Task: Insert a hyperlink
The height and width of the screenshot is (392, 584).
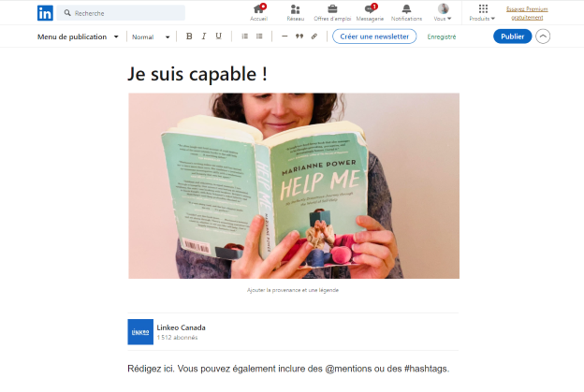Action: (314, 36)
